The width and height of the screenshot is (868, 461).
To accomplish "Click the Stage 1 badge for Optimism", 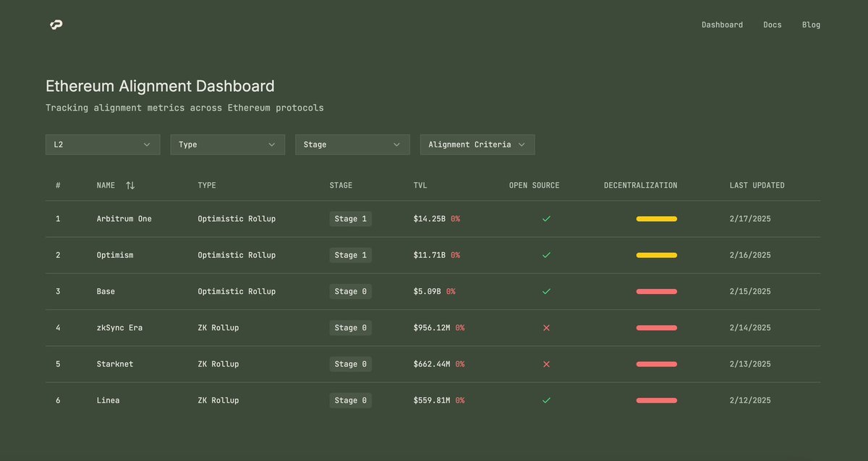I will [351, 255].
